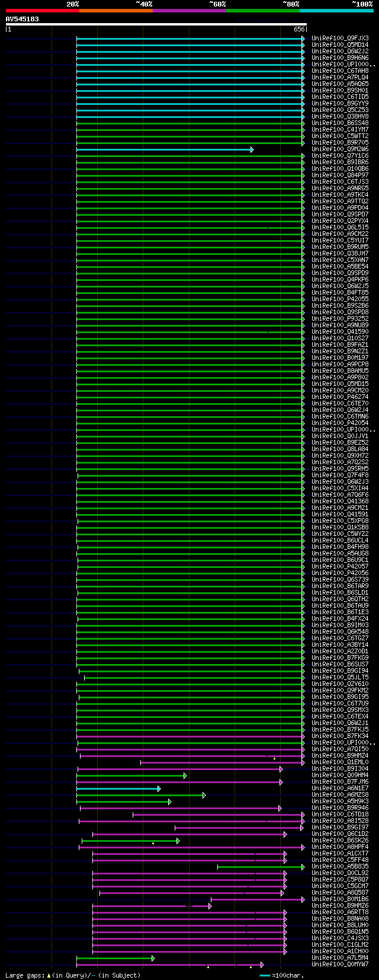Select hit label UniRef100_Q7Y1C6
The height and width of the screenshot is (980, 379).
coord(340,155)
